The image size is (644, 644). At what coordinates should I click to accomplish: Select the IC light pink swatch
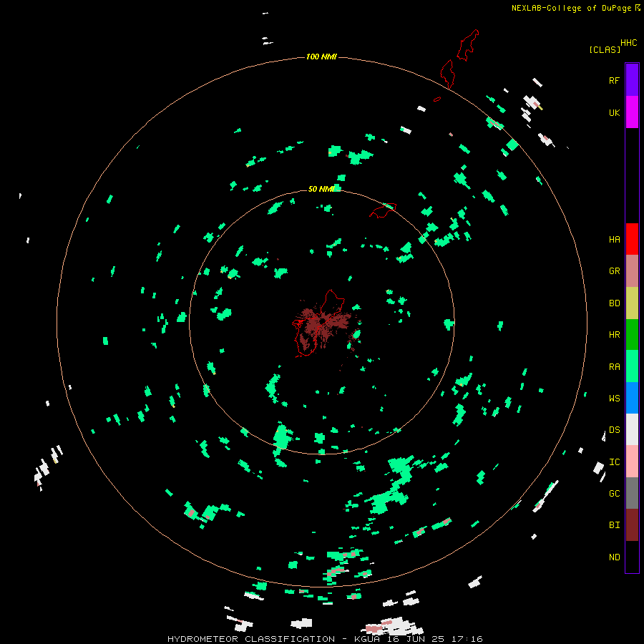pyautogui.click(x=632, y=462)
